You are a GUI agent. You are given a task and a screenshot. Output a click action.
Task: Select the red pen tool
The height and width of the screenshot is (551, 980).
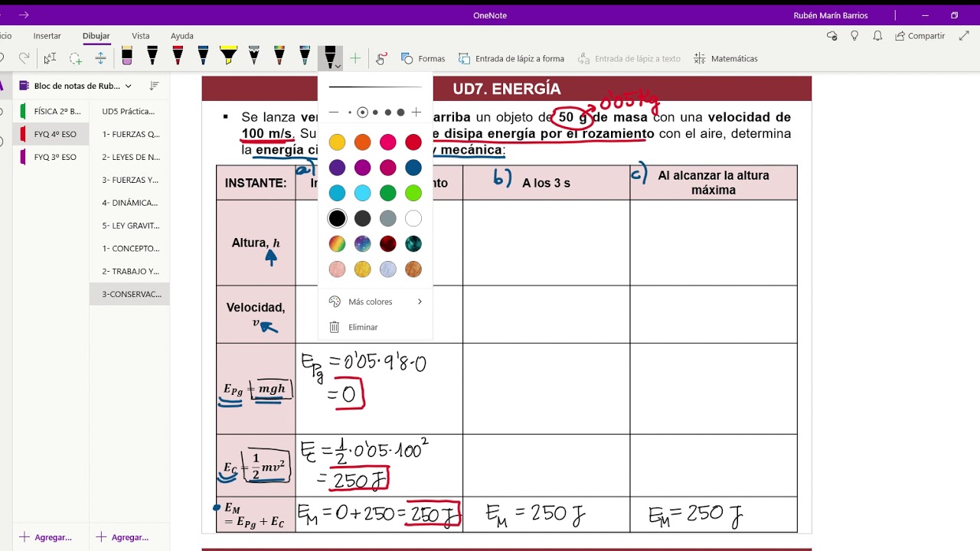tap(178, 57)
